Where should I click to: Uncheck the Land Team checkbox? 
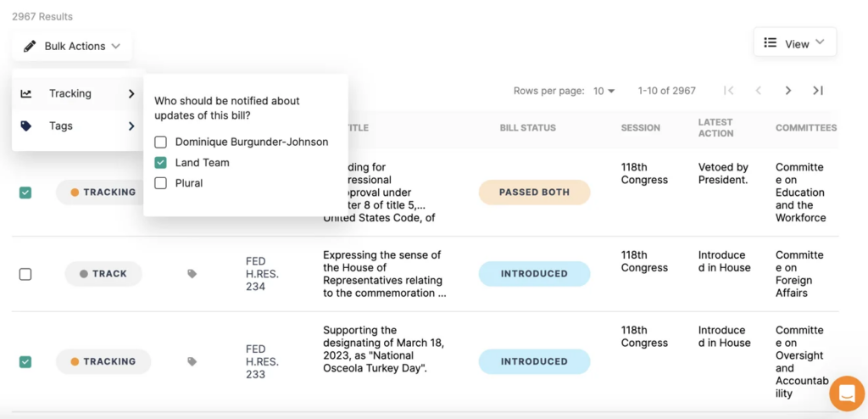click(160, 163)
